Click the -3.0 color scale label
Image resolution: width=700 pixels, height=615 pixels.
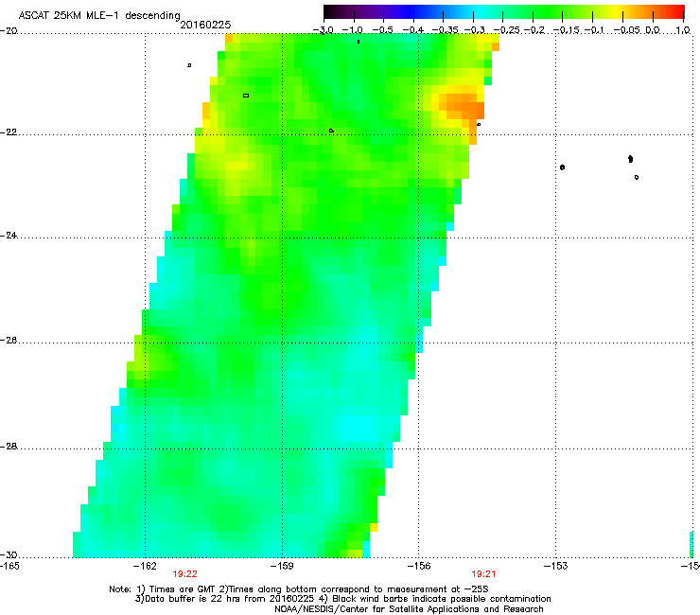point(324,30)
